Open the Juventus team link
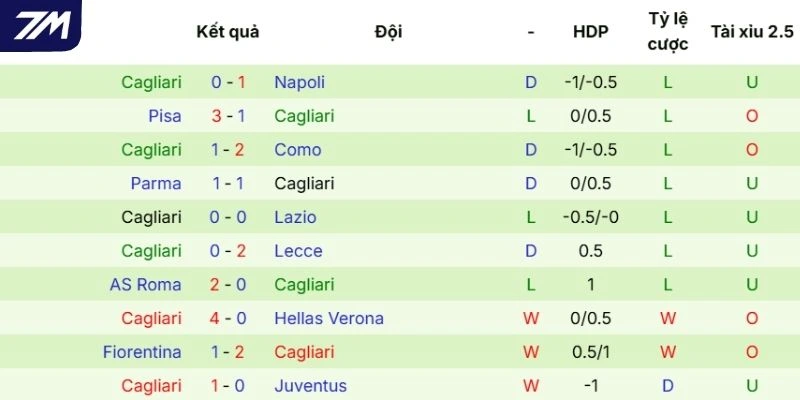The image size is (800, 400). (x=310, y=386)
